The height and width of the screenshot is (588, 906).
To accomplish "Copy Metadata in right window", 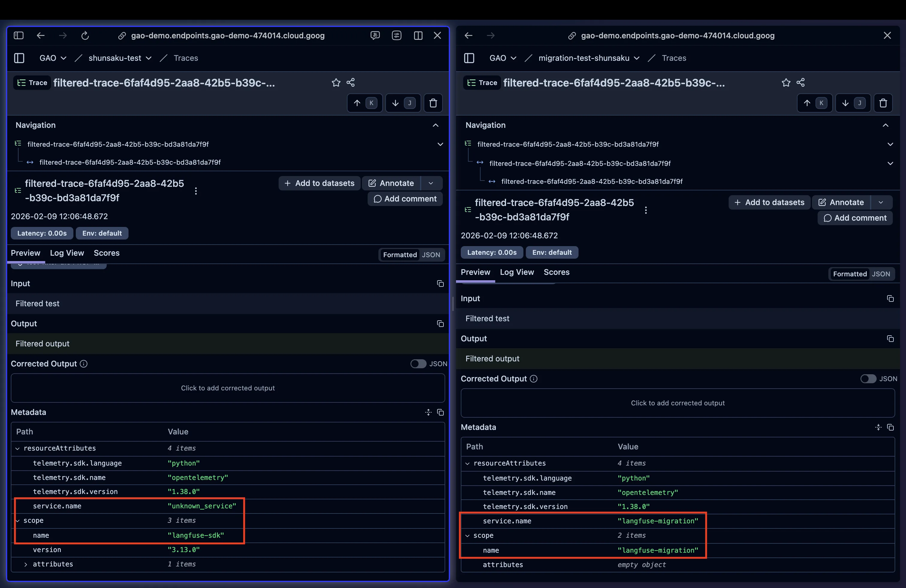I will (x=890, y=427).
